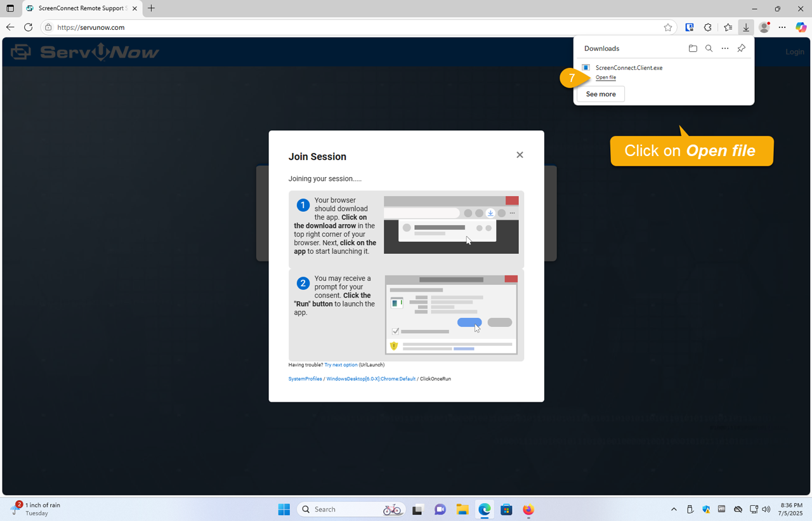Click the See more downloads button
812x521 pixels.
click(601, 94)
